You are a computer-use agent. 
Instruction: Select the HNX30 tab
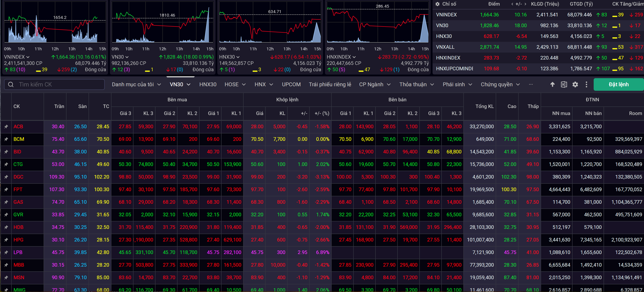208,85
